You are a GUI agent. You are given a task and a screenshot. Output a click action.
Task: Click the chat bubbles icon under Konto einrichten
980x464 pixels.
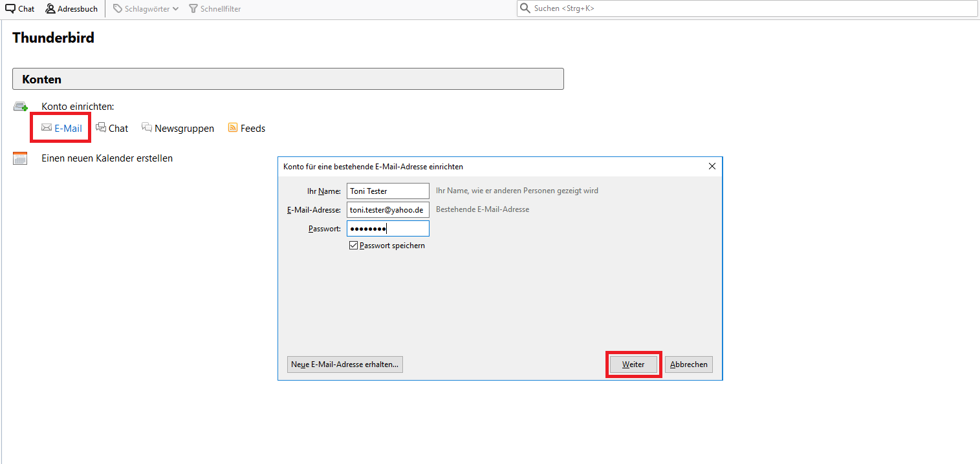tap(101, 127)
